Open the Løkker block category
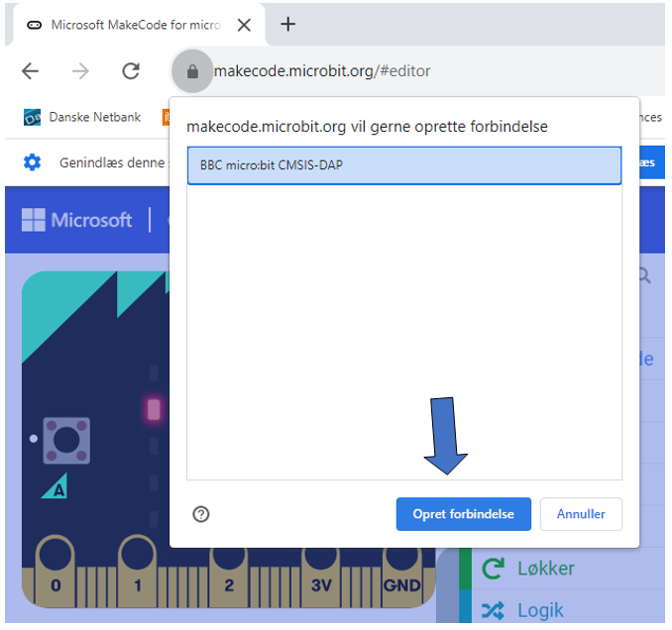The image size is (672, 630). 561,569
